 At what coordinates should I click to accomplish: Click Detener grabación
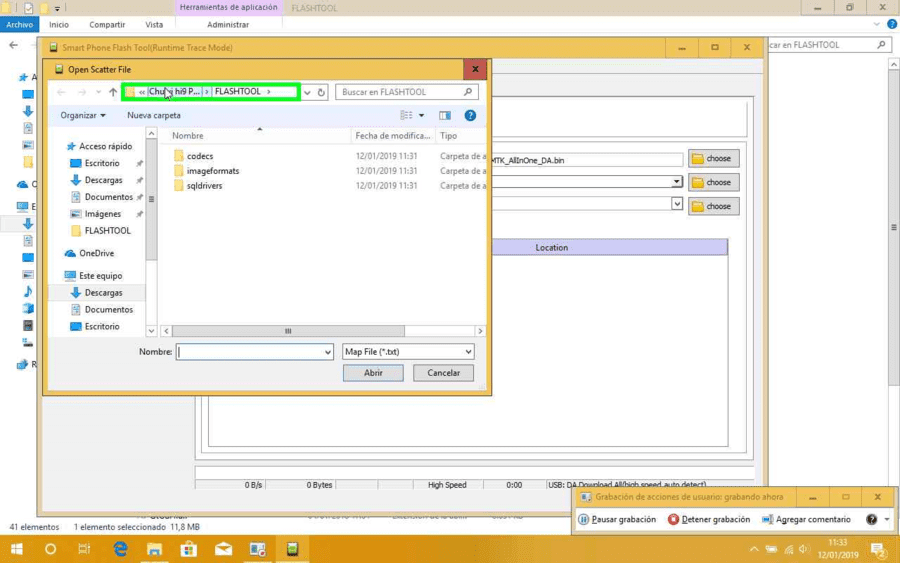(709, 519)
